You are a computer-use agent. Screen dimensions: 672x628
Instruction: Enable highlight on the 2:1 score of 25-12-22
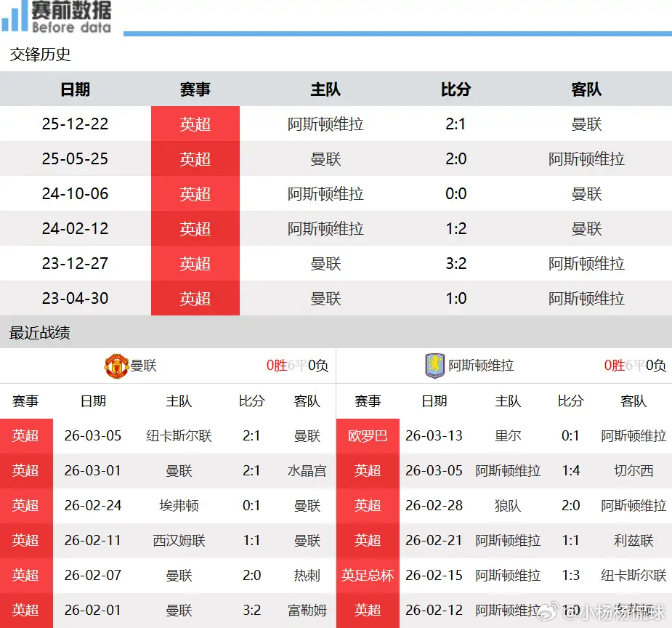pos(456,124)
